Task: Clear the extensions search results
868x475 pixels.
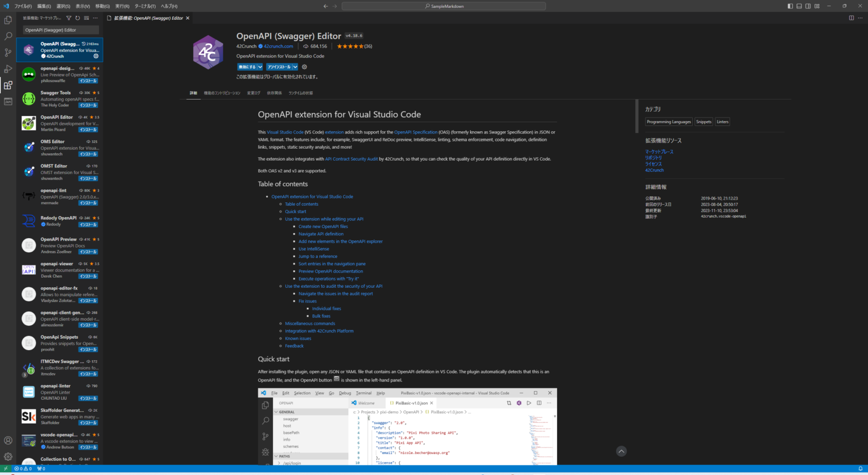Action: pyautogui.click(x=85, y=18)
